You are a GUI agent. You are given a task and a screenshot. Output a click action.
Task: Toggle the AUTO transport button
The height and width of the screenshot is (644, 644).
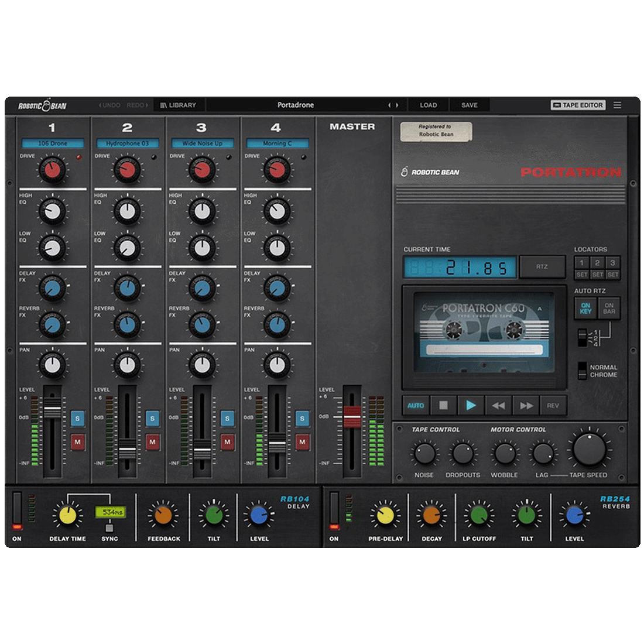(x=416, y=405)
